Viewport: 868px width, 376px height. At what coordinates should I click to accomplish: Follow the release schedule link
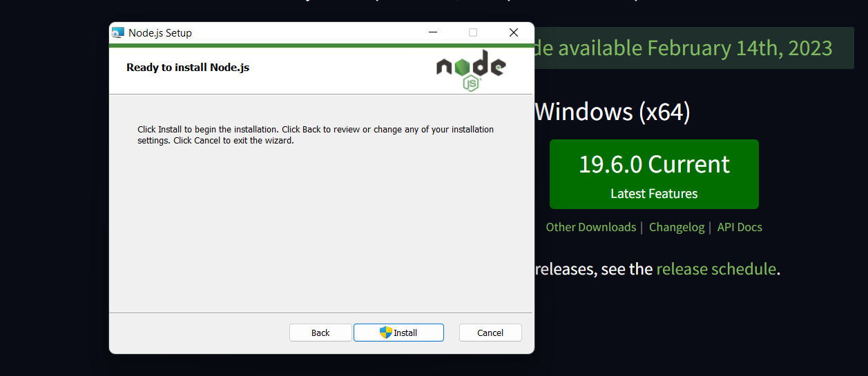(x=716, y=268)
